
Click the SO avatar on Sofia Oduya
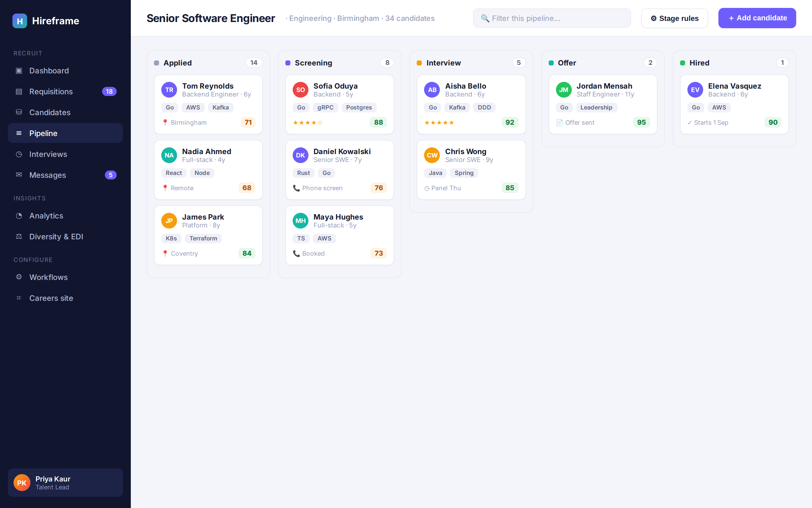coord(300,90)
